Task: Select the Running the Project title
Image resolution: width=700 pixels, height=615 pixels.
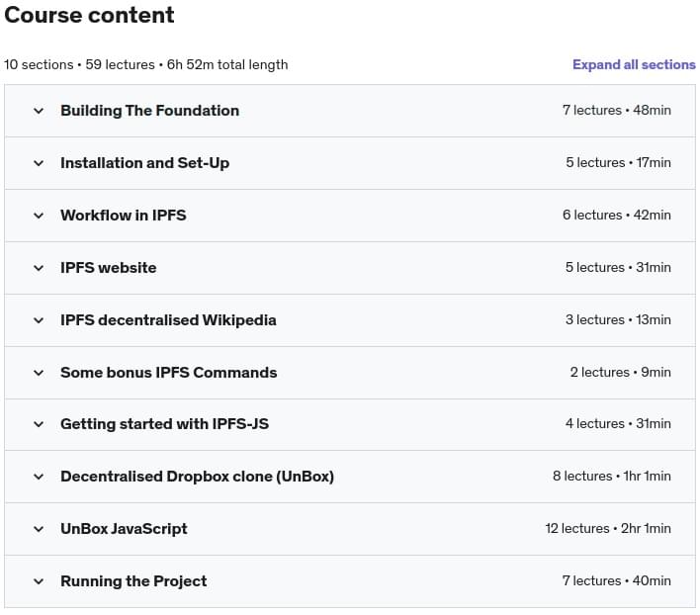Action: [x=133, y=581]
